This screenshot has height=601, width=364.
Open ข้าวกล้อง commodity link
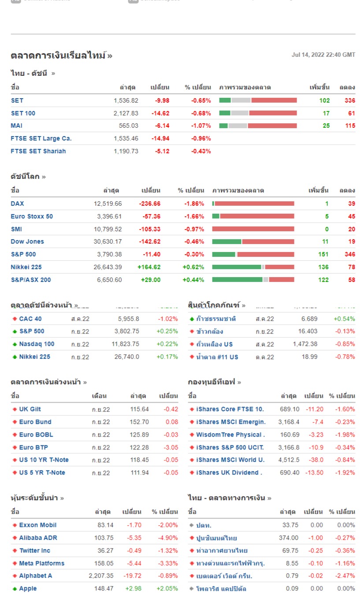(x=210, y=331)
